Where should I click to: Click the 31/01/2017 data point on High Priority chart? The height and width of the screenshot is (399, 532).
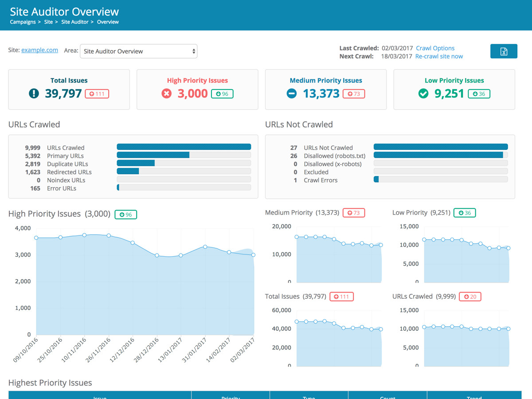205,246
